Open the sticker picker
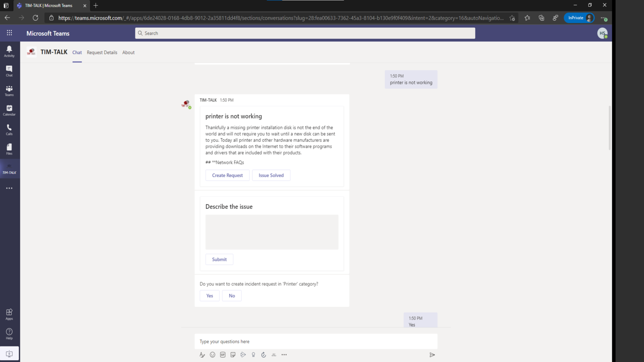644x362 pixels. pos(233,355)
